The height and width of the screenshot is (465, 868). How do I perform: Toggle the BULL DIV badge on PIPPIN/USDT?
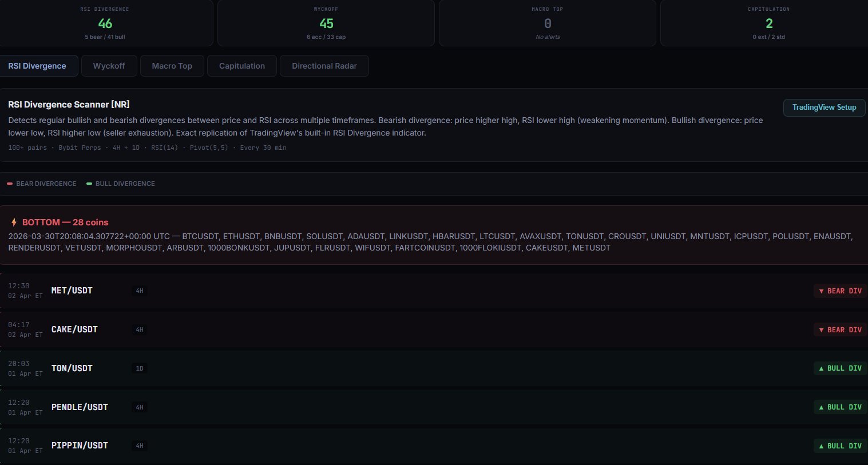click(x=839, y=446)
